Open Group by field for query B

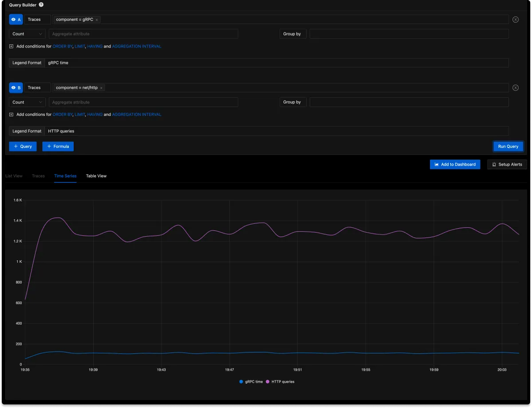click(409, 102)
